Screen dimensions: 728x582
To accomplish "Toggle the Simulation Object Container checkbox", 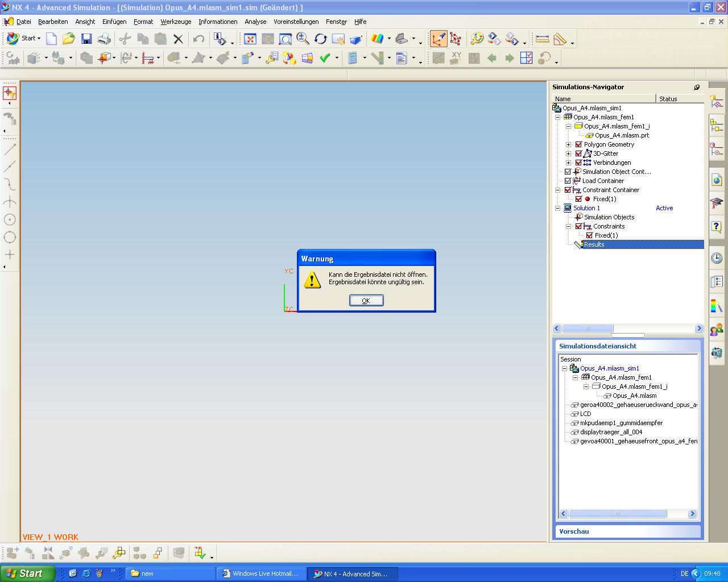I will pos(568,172).
